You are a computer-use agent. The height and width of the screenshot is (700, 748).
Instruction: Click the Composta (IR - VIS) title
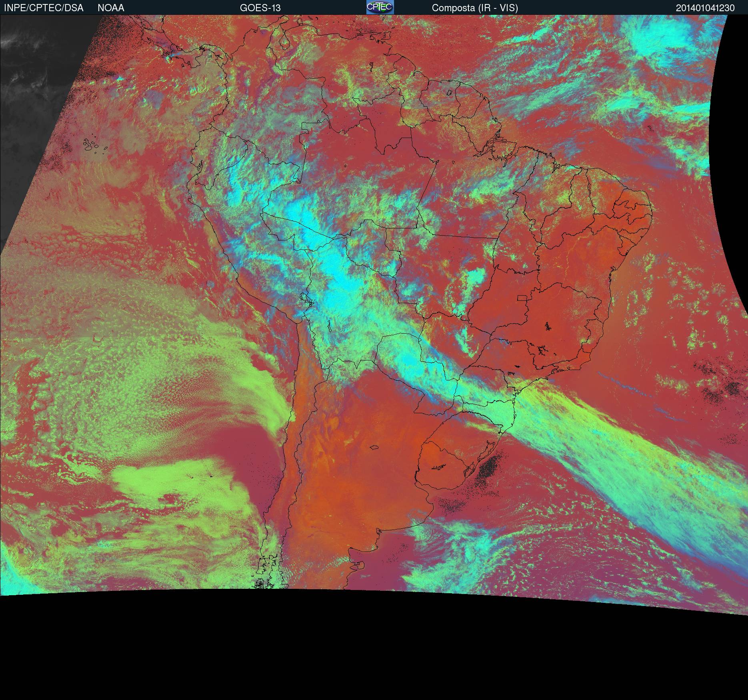tap(475, 8)
